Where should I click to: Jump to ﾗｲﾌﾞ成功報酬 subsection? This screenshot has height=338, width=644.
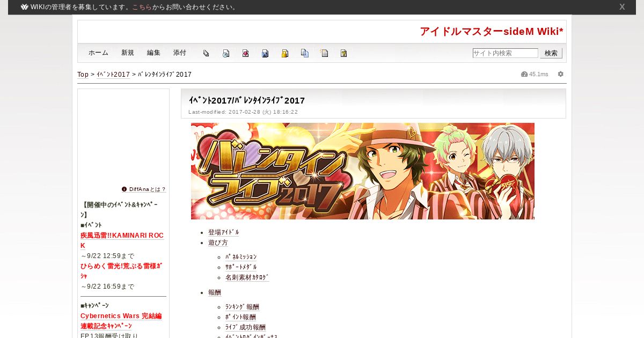[x=245, y=327]
